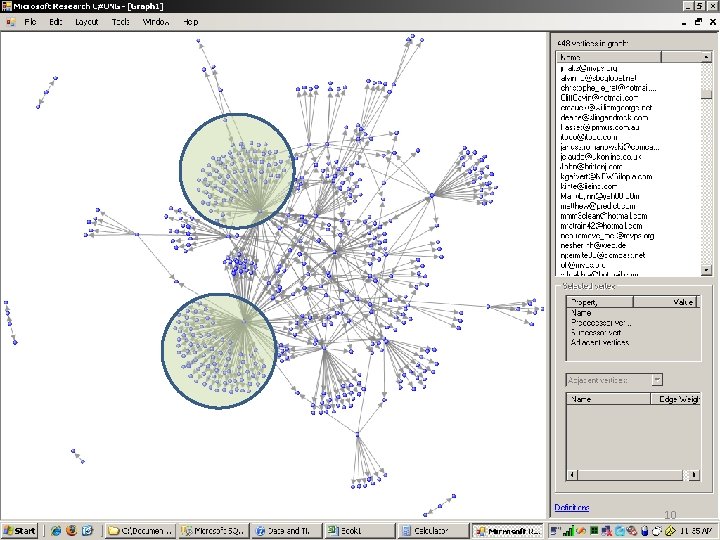
Task: Click the system tray clock
Action: 696,531
